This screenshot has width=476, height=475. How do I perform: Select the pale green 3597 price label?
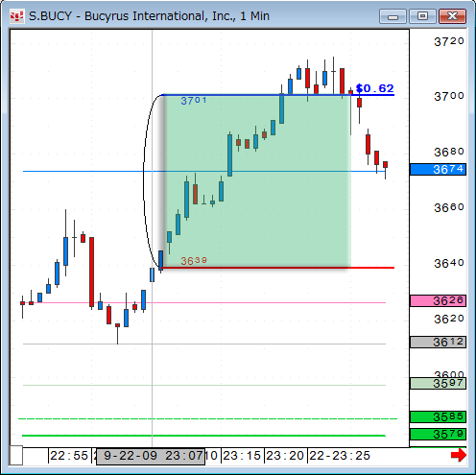point(438,383)
